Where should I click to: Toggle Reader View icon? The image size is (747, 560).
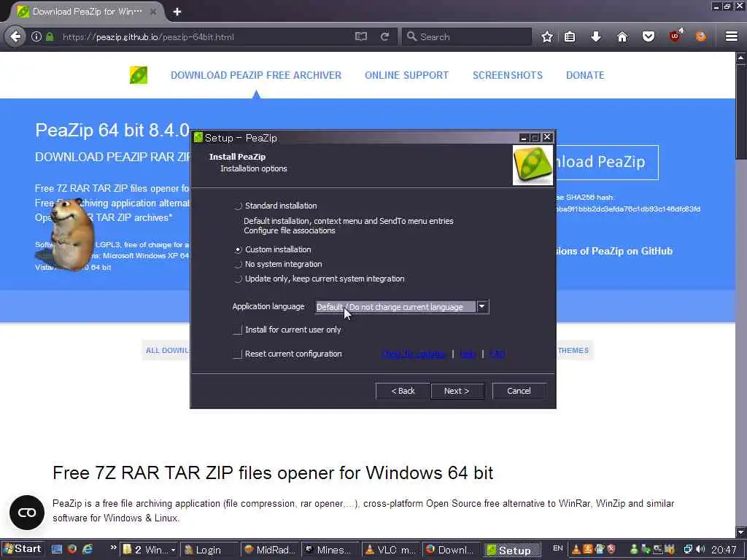tap(361, 36)
